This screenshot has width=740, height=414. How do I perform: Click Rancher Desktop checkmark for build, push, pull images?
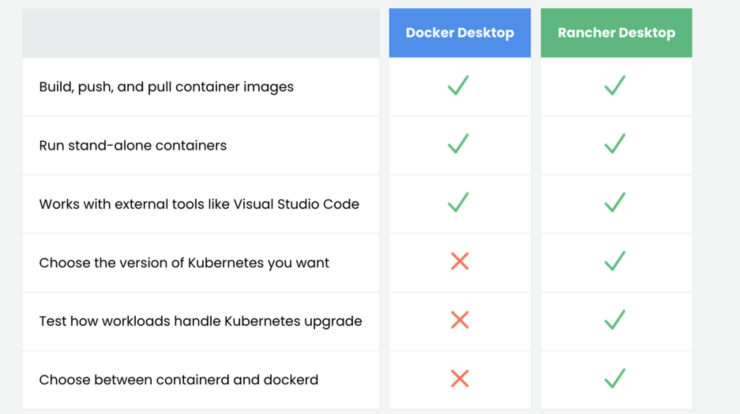point(615,85)
